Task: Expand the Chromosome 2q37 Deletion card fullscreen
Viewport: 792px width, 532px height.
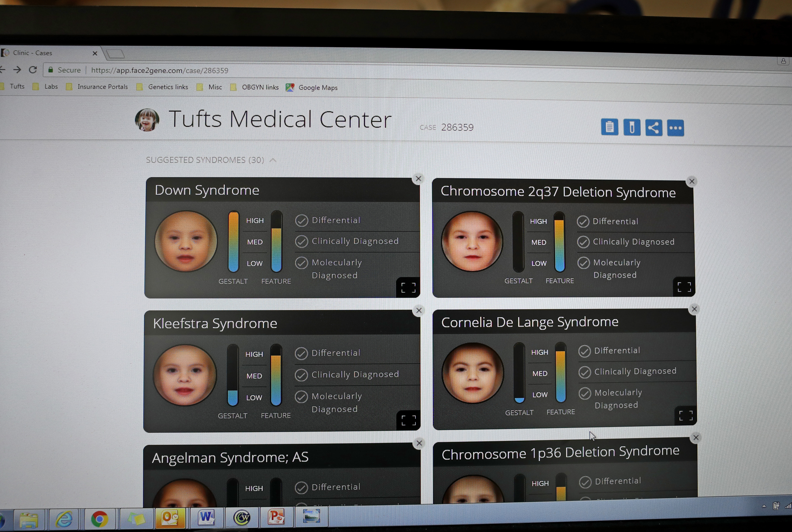Action: pos(684,287)
